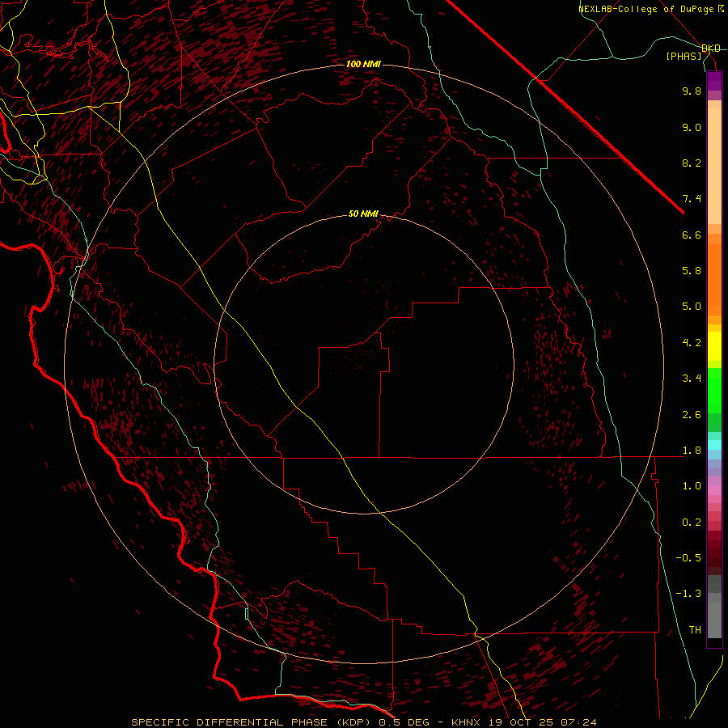Image resolution: width=728 pixels, height=728 pixels.
Task: Click the 7.4 scale value
Action: pyautogui.click(x=692, y=199)
